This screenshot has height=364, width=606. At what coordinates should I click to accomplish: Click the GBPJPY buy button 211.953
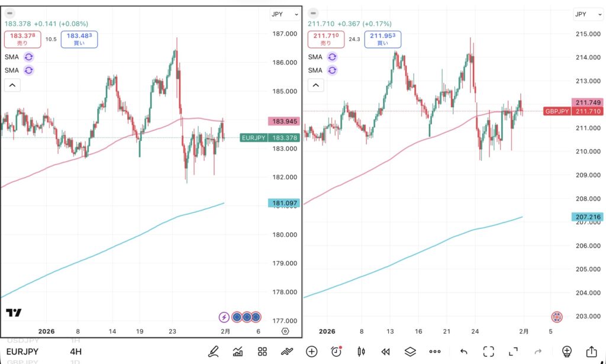379,39
